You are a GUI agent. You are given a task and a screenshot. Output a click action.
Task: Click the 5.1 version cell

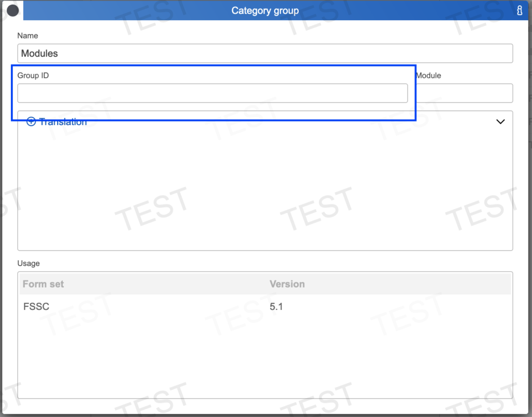click(x=276, y=306)
